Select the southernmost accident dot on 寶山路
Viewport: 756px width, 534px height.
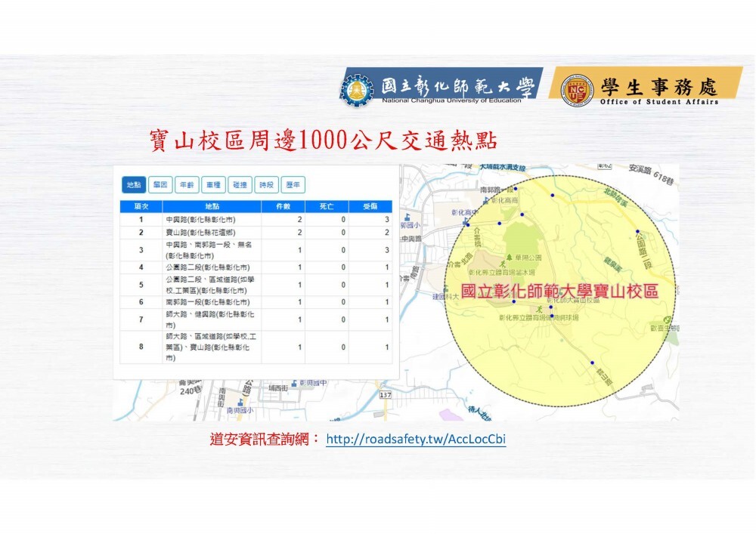tap(592, 363)
